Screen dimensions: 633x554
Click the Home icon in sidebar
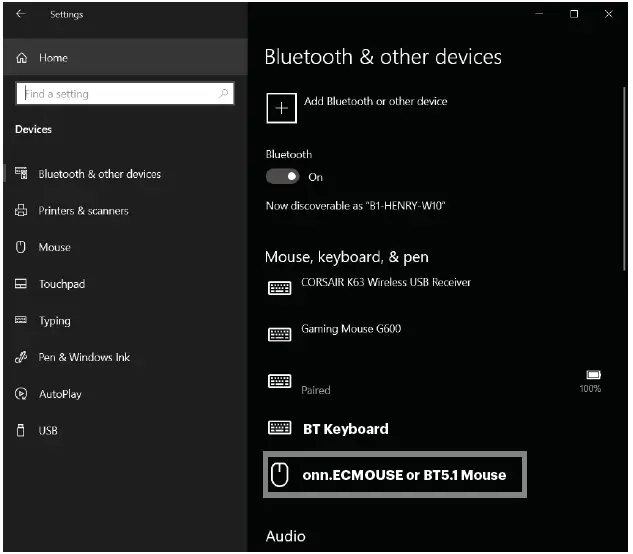coord(22,59)
